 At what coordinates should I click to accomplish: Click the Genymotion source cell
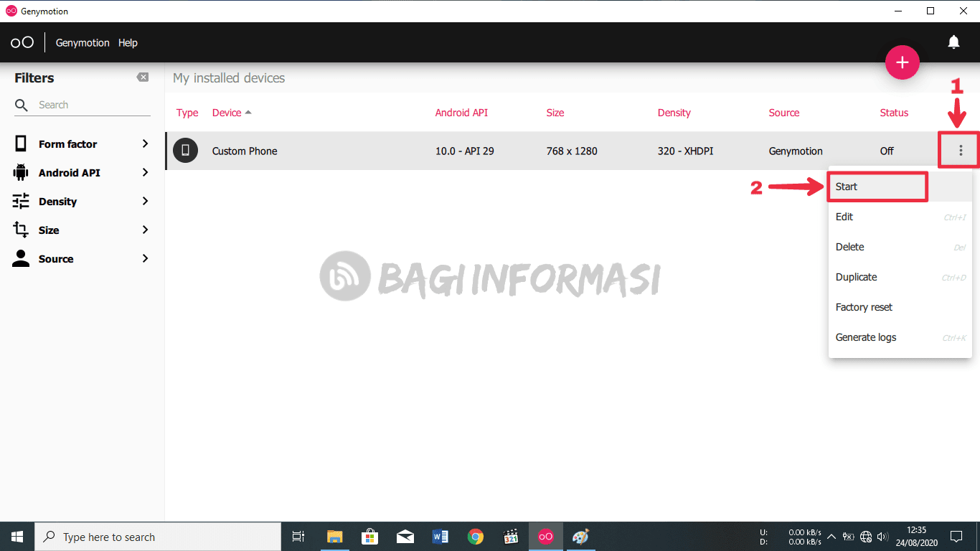point(796,151)
